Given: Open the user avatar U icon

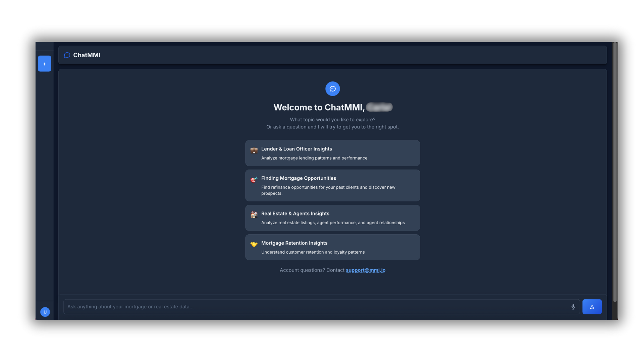Looking at the screenshot, I should pos(45,312).
